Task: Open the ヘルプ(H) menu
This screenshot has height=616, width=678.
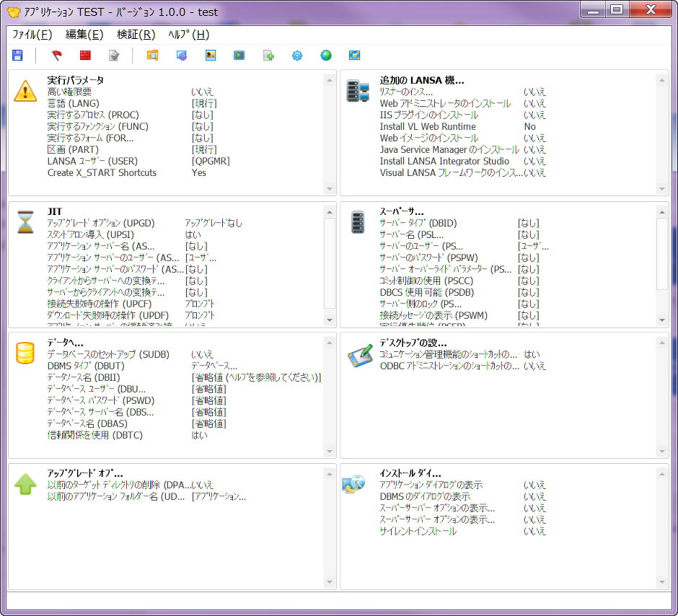Action: pyautogui.click(x=188, y=35)
